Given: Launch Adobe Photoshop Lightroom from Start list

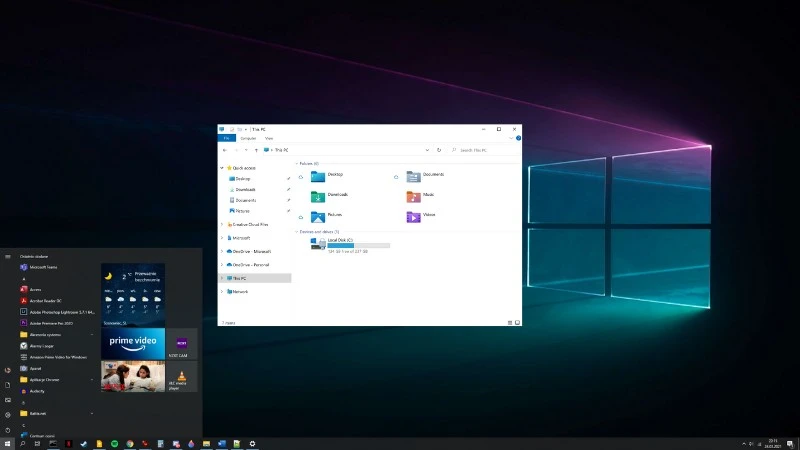Looking at the screenshot, I should [x=57, y=312].
